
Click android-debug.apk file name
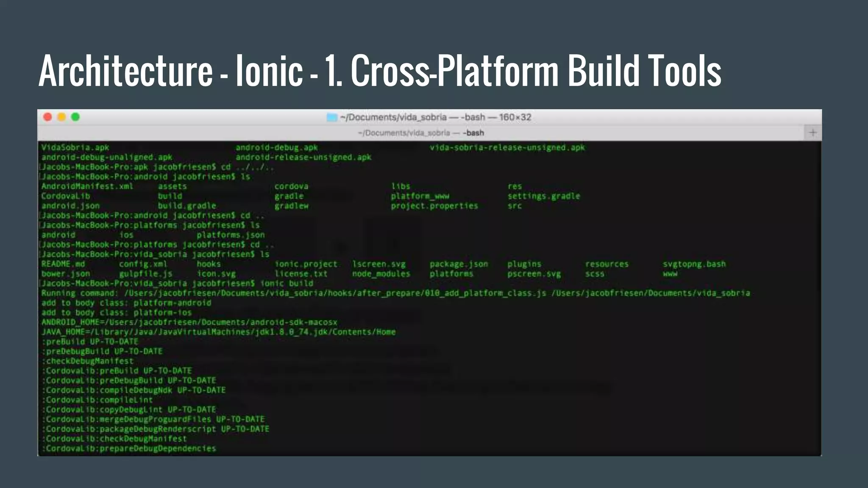pyautogui.click(x=277, y=147)
